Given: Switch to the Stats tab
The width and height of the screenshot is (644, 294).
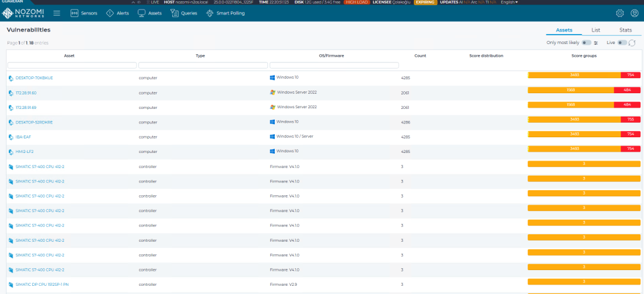Looking at the screenshot, I should (626, 30).
